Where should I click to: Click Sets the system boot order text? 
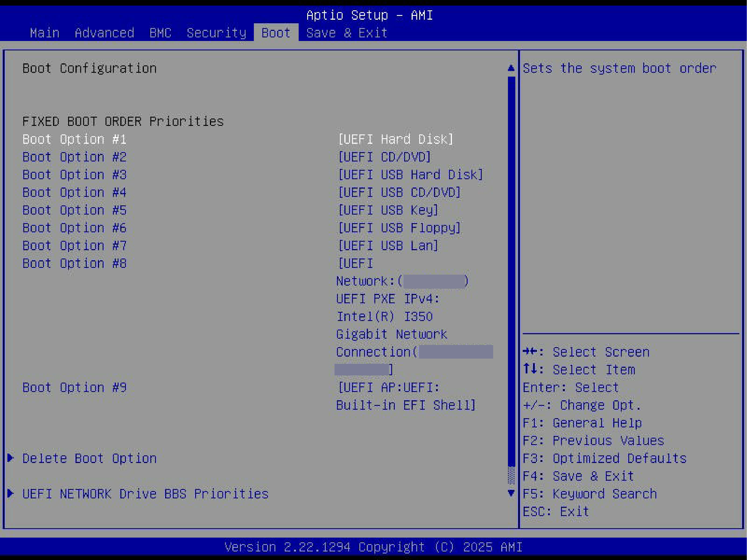click(619, 68)
